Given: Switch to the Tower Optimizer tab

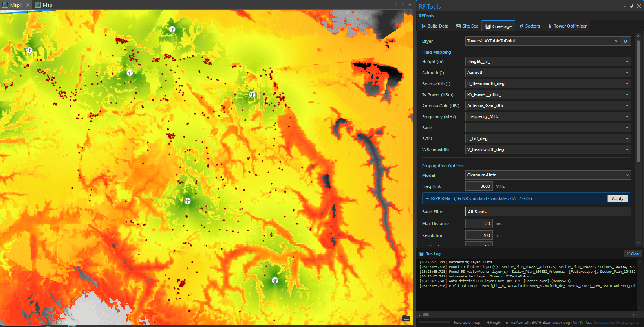Looking at the screenshot, I should click(567, 26).
